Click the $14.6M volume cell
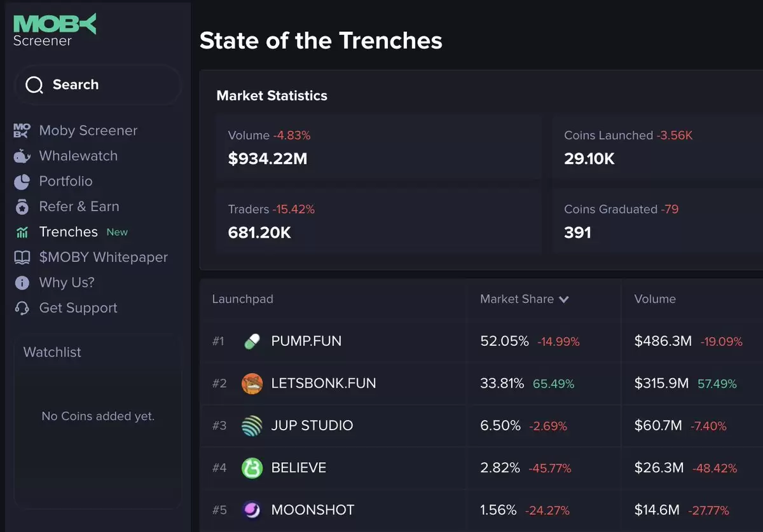Viewport: 763px width, 532px height. click(657, 510)
